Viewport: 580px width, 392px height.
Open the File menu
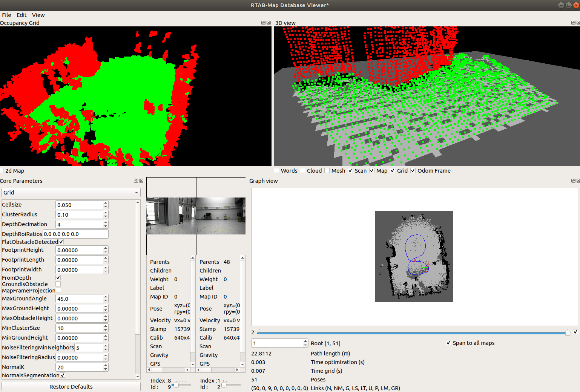click(x=6, y=15)
